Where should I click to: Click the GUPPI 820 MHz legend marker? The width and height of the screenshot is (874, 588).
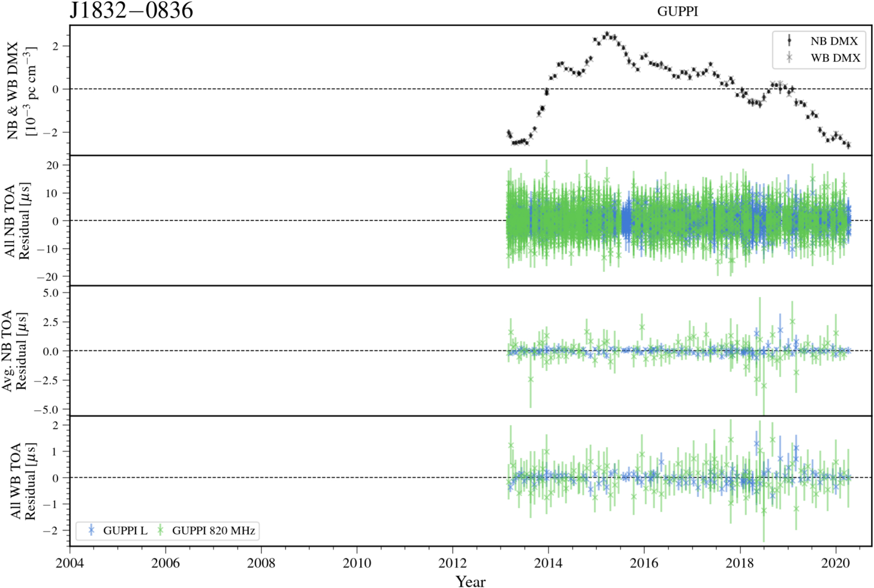tap(161, 530)
